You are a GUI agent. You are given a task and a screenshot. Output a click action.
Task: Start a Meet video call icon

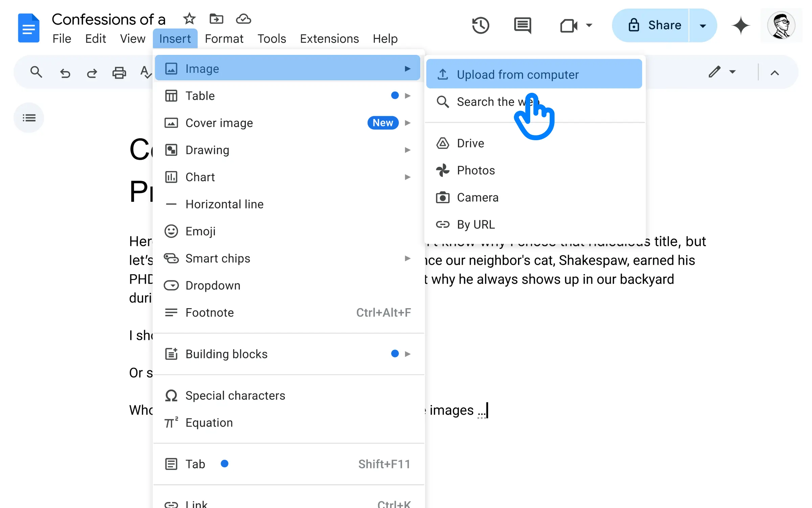568,25
